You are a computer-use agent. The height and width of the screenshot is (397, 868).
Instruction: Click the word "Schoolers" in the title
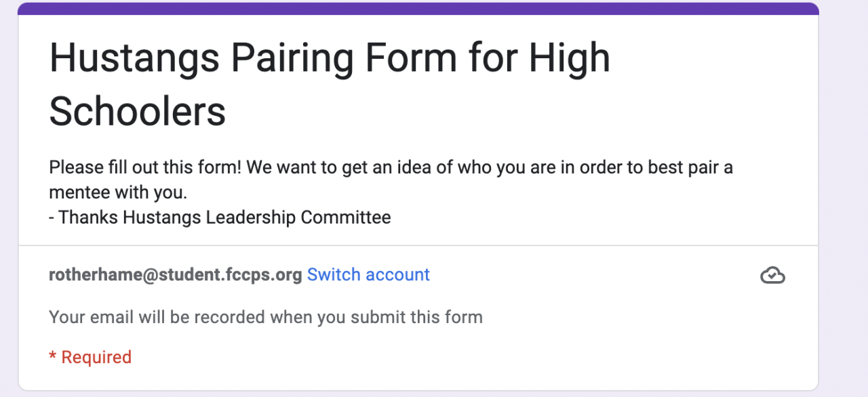coord(137,110)
